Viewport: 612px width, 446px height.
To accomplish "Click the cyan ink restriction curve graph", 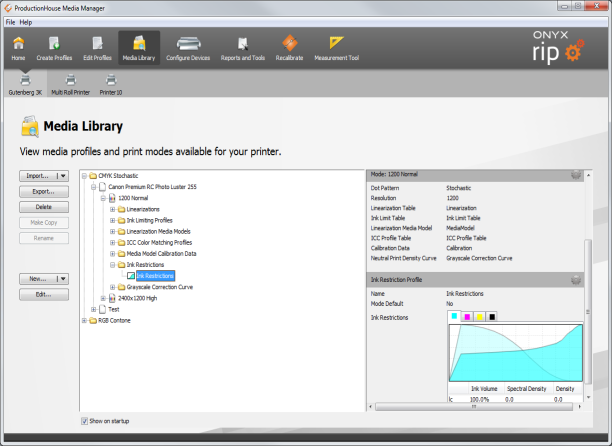I will [516, 353].
